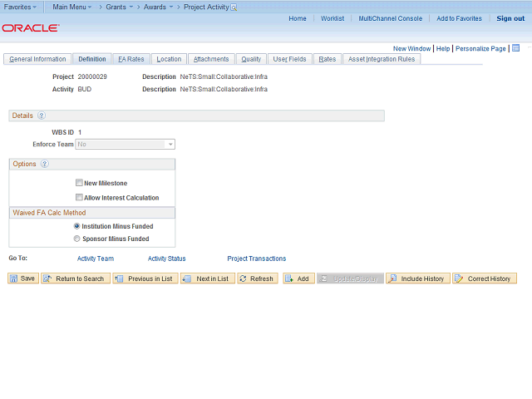Screen dimensions: 532x399
Task: Expand the Main Menu dropdown
Action: [x=72, y=7]
